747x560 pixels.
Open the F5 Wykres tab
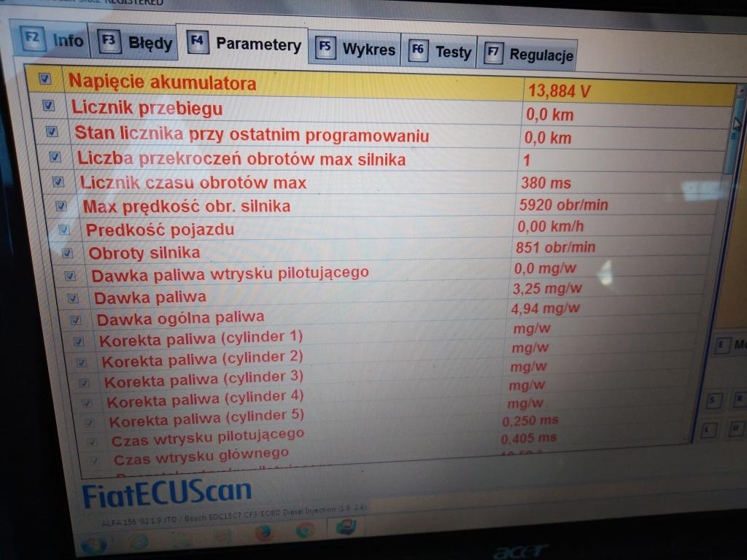[x=355, y=49]
